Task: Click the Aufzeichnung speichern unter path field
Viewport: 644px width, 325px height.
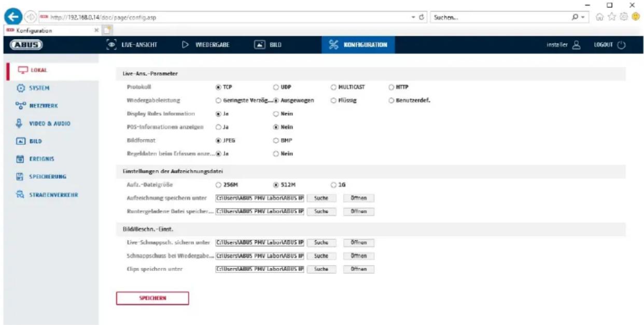Action: 259,198
